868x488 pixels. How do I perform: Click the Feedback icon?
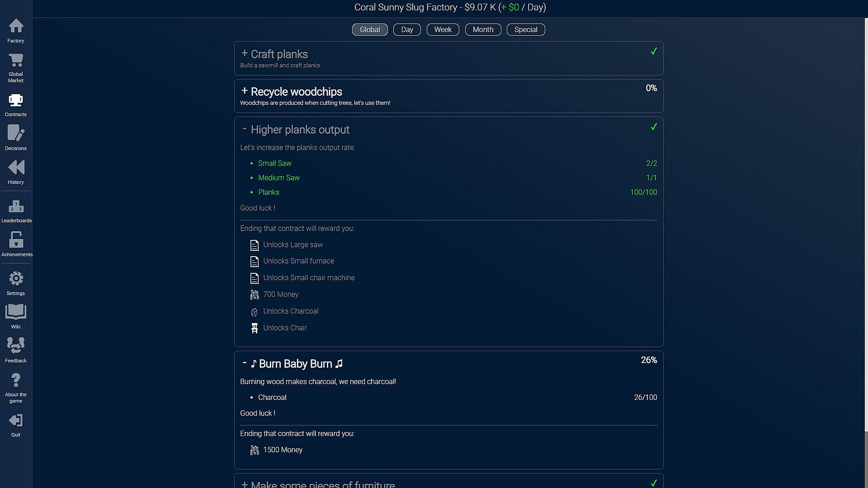(x=16, y=346)
